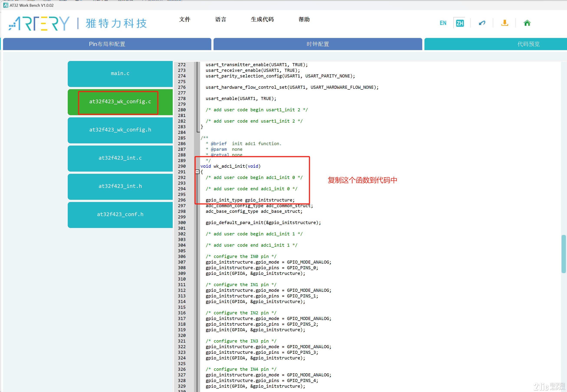
Task: Switch to 时钟配置 tab
Action: [x=318, y=44]
